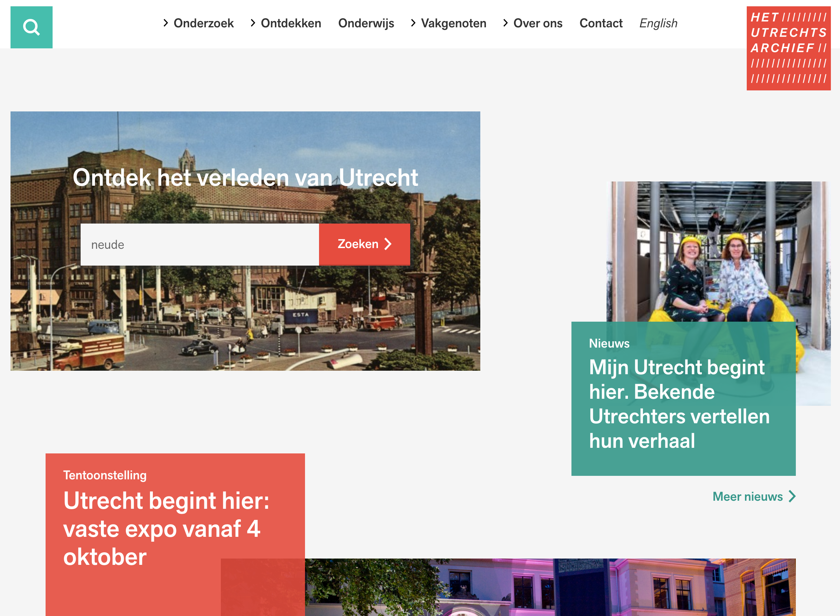Open the Utrecht begint hier expo headline
Viewport: 840px width, 616px height.
(166, 528)
